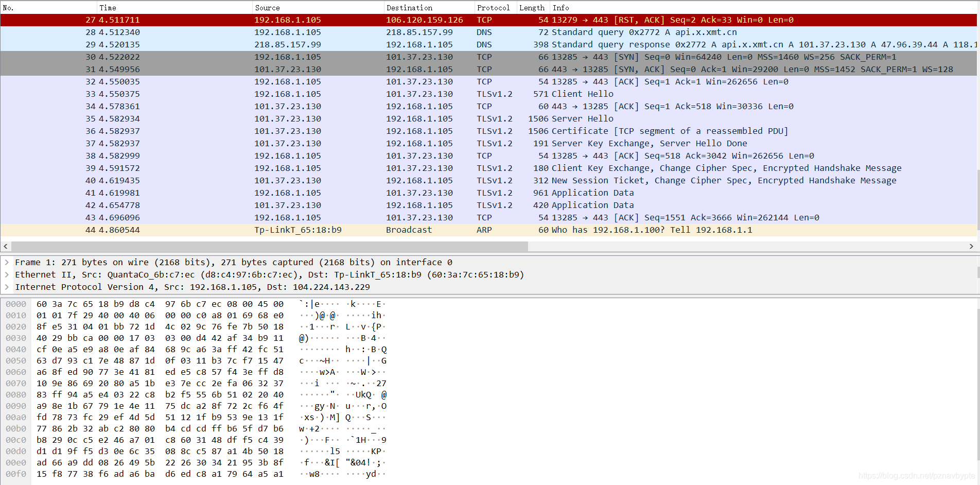Select packet 39 Client Key Exchange row
980x485 pixels.
pos(488,168)
